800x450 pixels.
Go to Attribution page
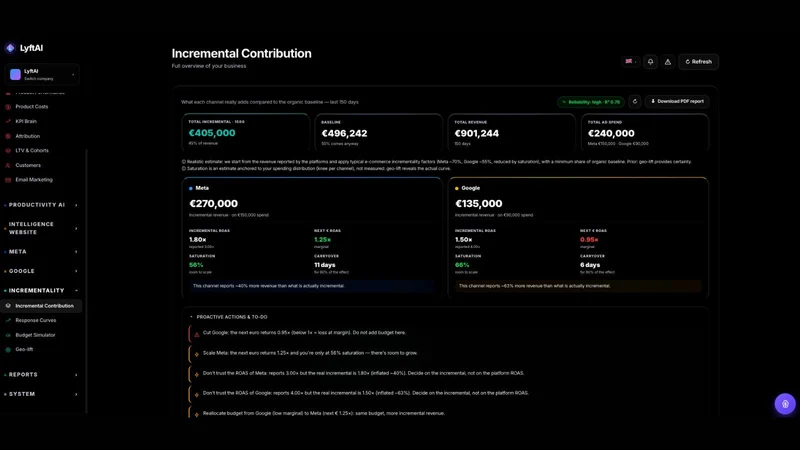[28, 136]
